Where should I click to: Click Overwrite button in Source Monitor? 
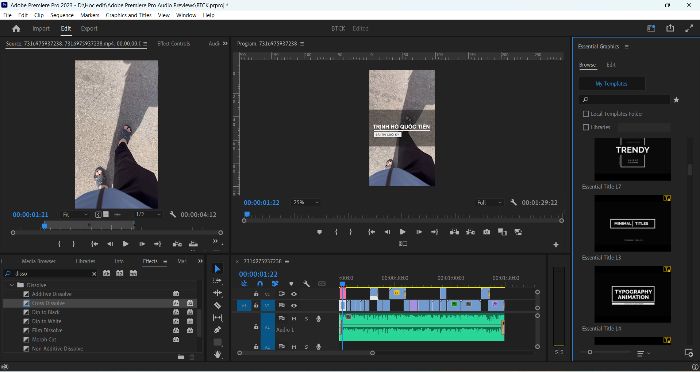193,244
